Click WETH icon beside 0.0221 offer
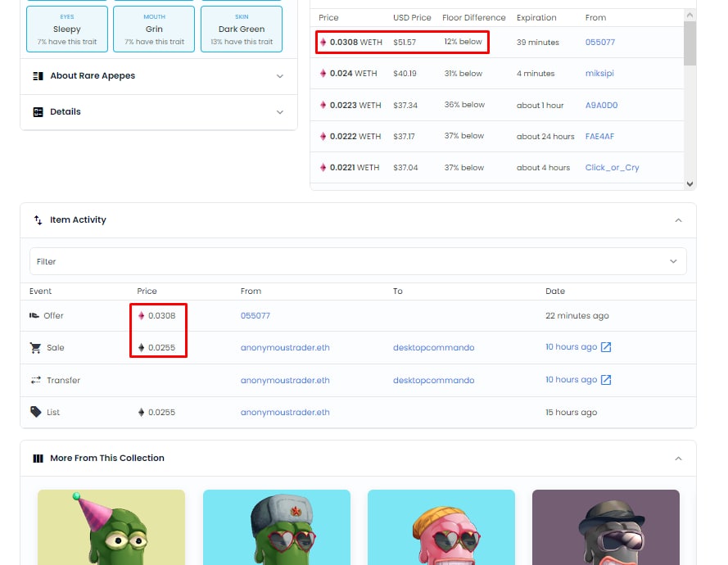The width and height of the screenshot is (728, 565). [x=323, y=168]
